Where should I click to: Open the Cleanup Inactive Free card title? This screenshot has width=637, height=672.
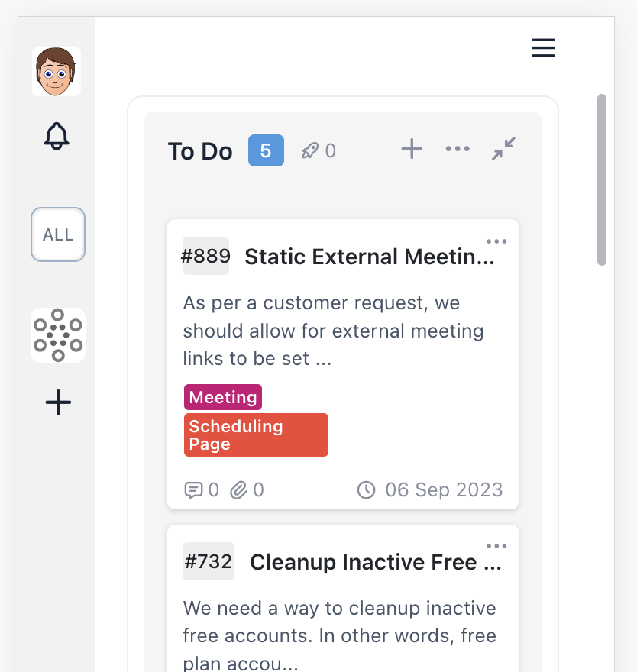(x=376, y=562)
